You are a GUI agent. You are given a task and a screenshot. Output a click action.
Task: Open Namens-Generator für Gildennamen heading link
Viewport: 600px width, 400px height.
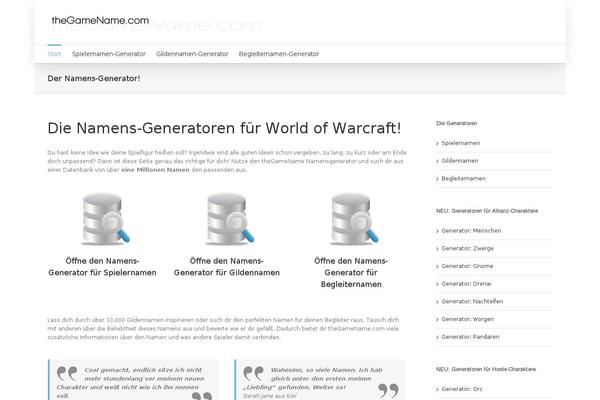[x=227, y=267]
